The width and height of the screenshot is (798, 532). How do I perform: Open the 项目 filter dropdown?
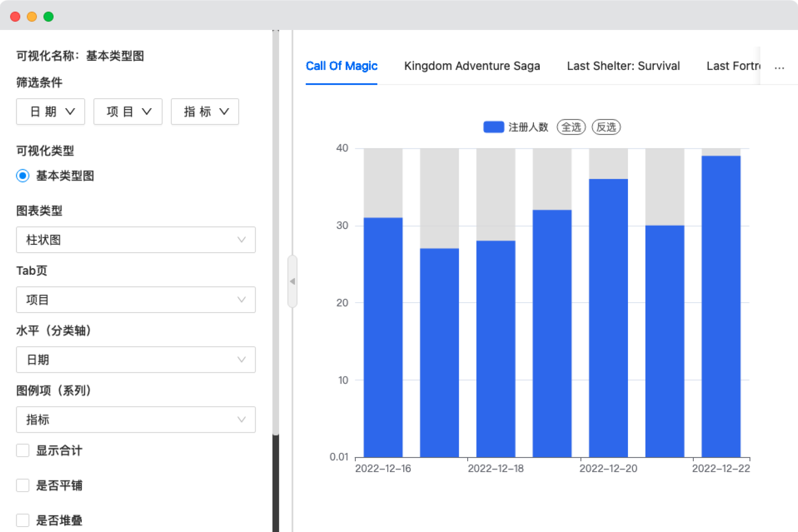[128, 111]
